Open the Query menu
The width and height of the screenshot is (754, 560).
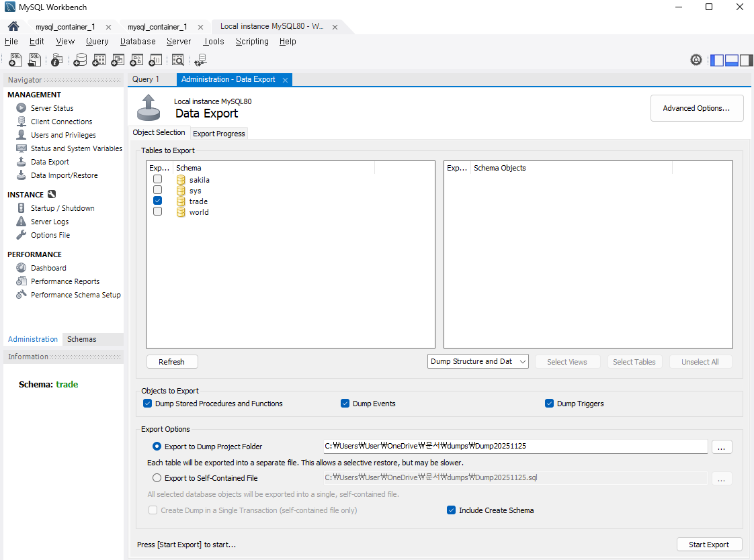97,42
